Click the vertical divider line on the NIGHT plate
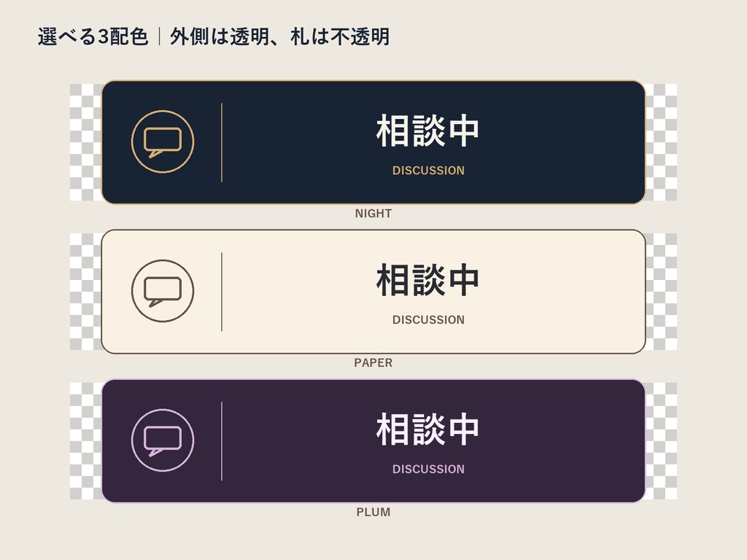The width and height of the screenshot is (747, 560). [x=222, y=142]
